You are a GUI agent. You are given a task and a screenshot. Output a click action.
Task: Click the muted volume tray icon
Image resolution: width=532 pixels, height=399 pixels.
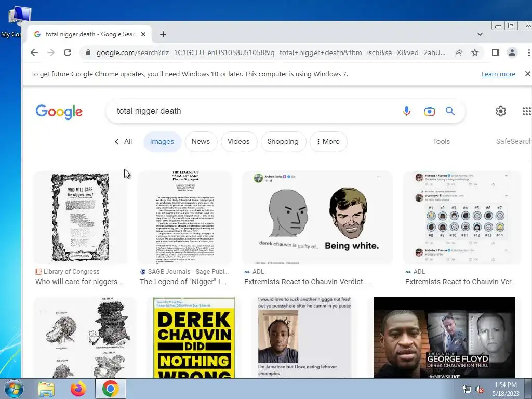click(480, 390)
